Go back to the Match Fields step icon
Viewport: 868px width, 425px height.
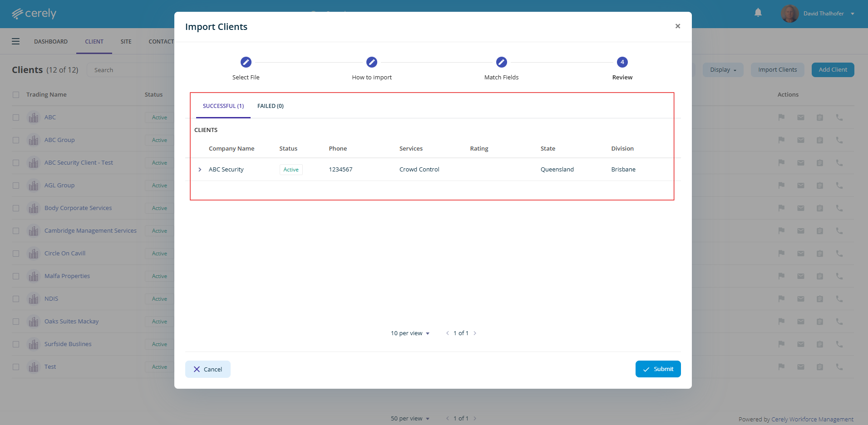tap(502, 62)
